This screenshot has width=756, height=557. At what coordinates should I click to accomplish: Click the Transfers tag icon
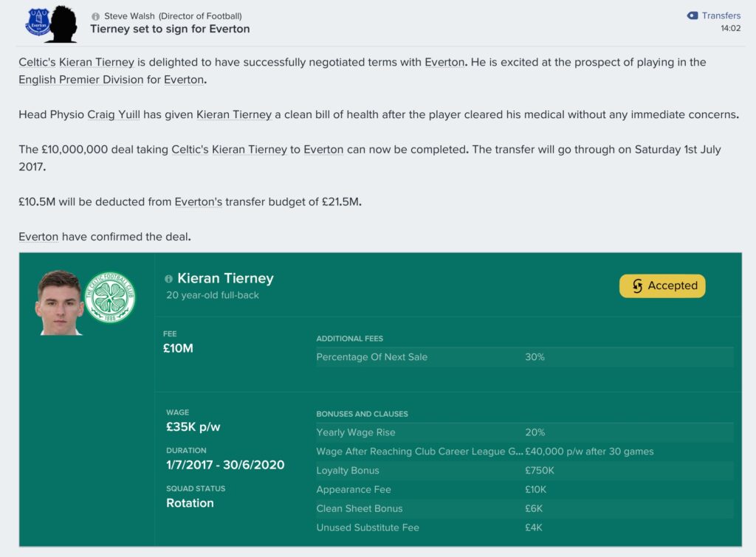pyautogui.click(x=693, y=15)
